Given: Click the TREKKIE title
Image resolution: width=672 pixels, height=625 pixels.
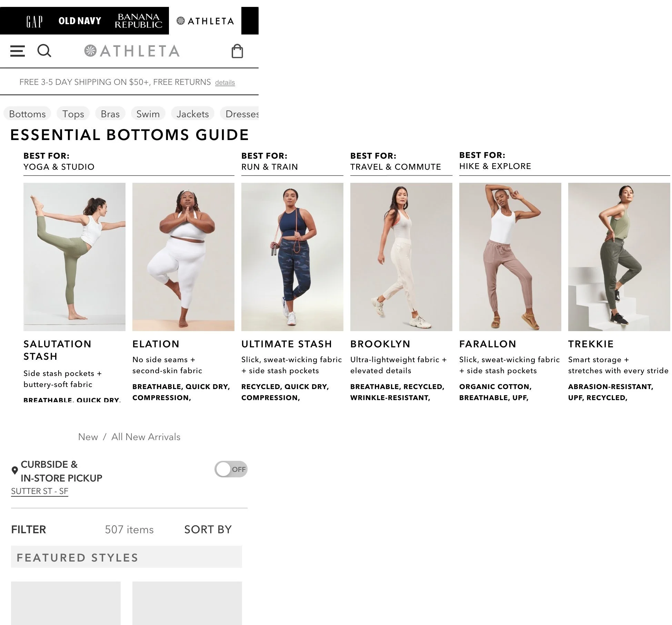Looking at the screenshot, I should [x=591, y=344].
